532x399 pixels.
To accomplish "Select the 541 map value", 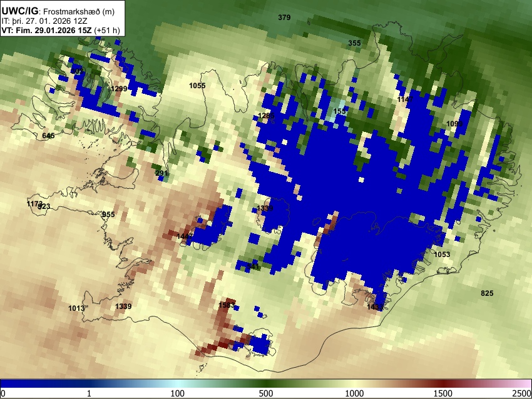I will pos(253,266).
